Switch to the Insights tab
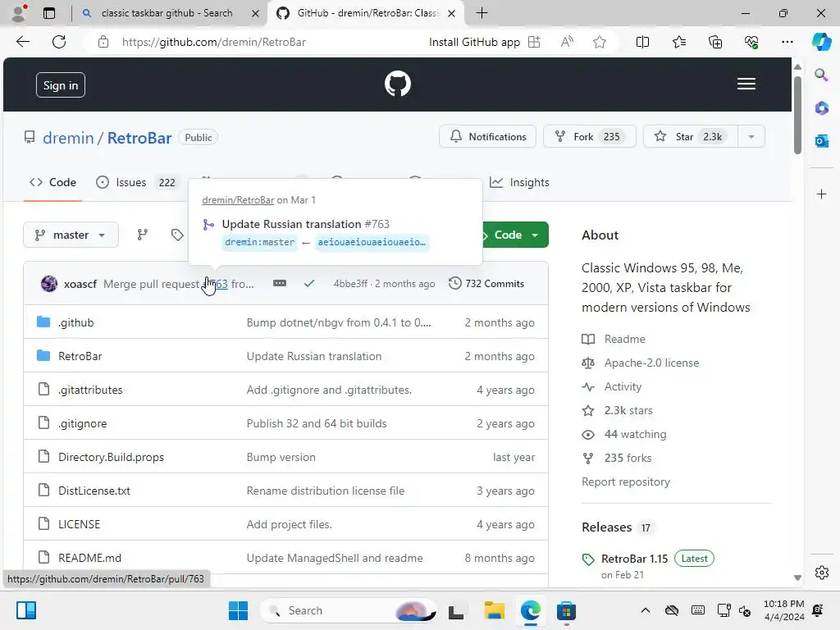 [519, 182]
